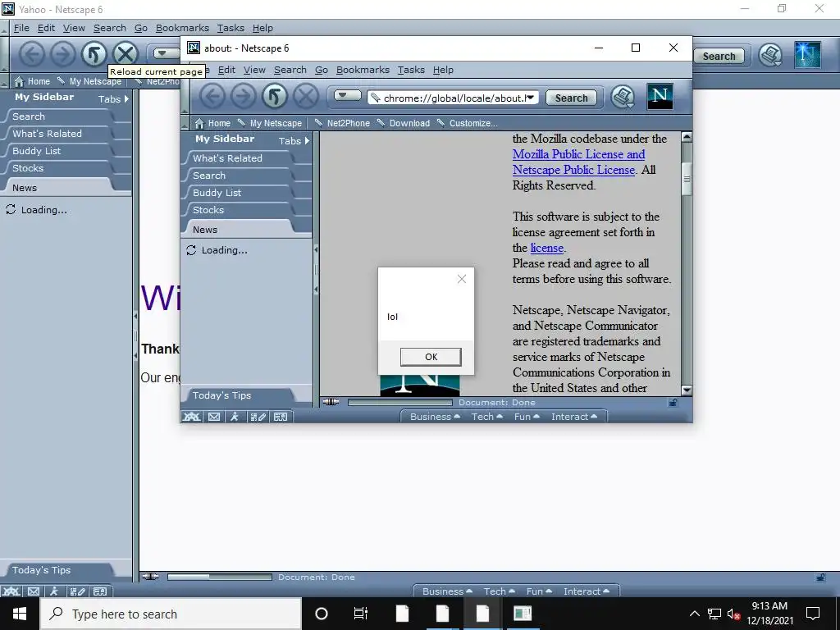This screenshot has height=630, width=840.
Task: Reload the page in the about: window
Action: [274, 97]
